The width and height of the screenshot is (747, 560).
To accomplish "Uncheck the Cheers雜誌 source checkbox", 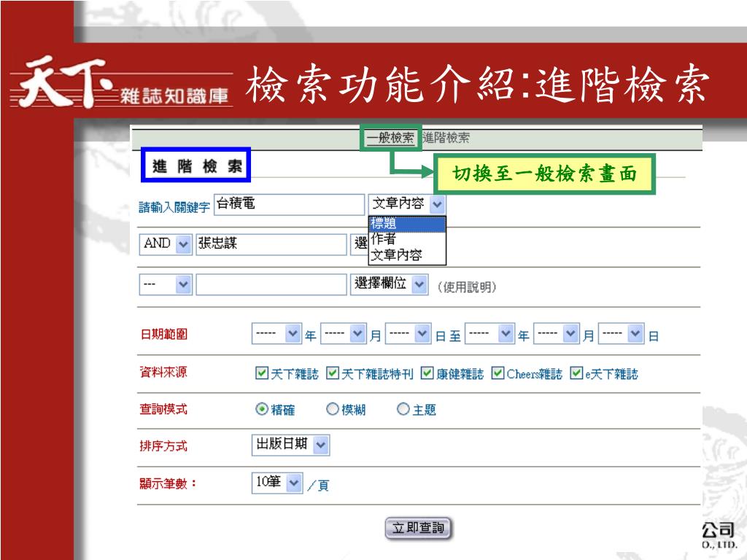I will point(498,373).
